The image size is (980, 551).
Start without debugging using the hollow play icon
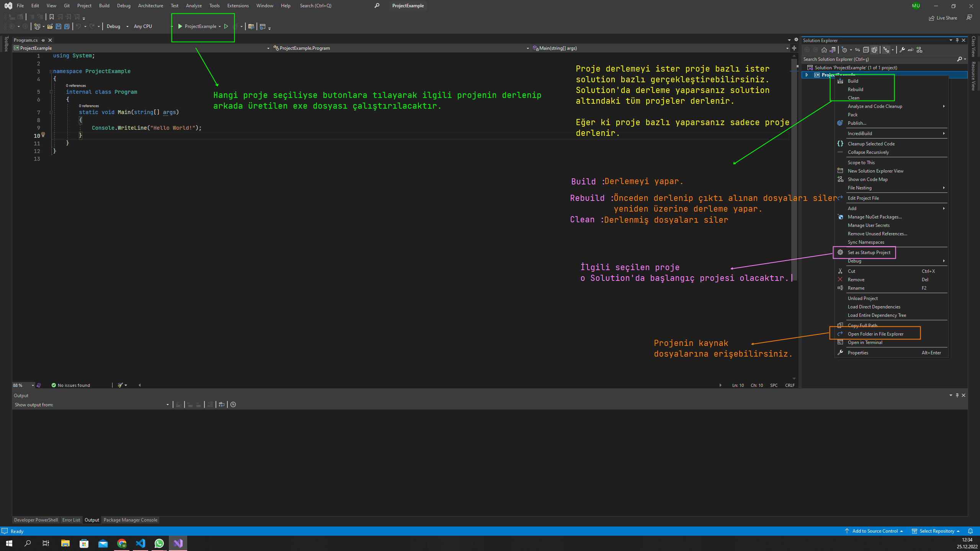(x=226, y=26)
